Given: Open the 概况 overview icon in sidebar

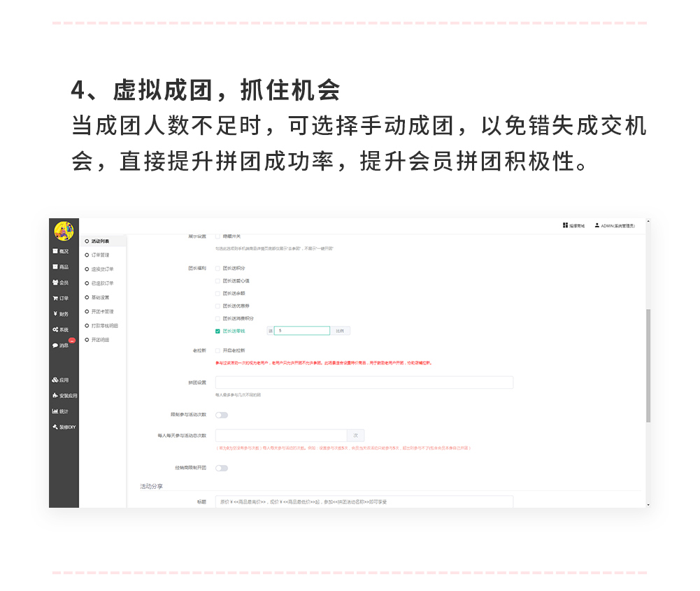Looking at the screenshot, I should 55,250.
